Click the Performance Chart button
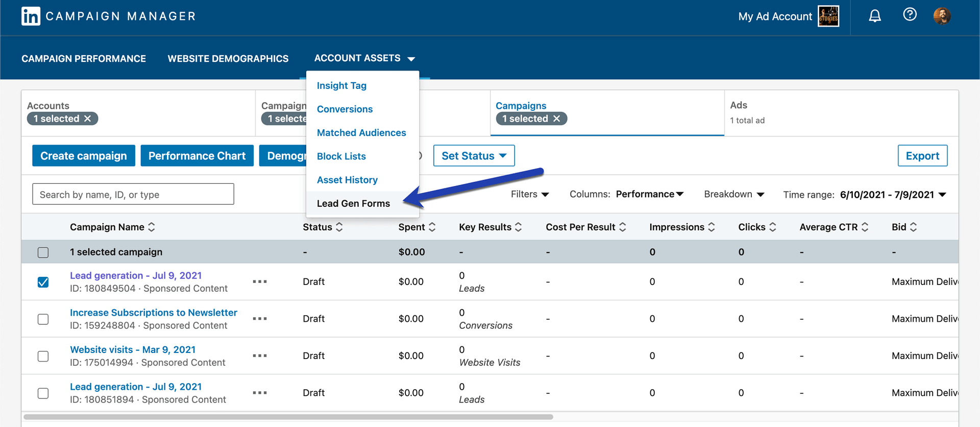The image size is (980, 427). (x=197, y=156)
